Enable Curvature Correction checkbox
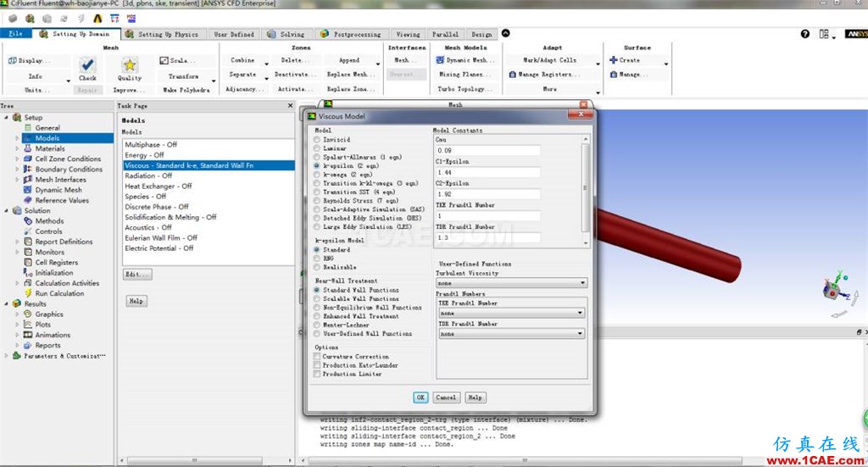The width and height of the screenshot is (868, 467). [x=317, y=357]
